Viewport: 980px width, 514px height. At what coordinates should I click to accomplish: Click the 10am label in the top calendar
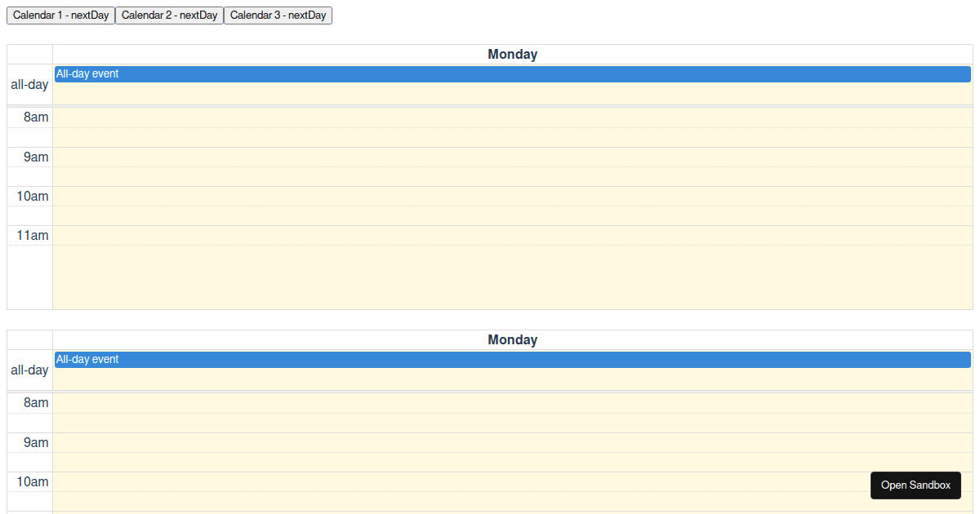pos(33,197)
